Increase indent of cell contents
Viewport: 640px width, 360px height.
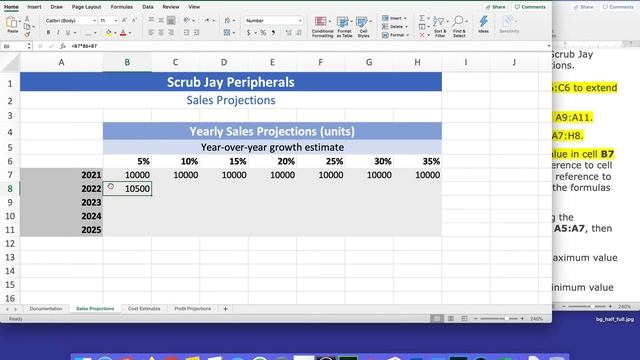point(196,33)
